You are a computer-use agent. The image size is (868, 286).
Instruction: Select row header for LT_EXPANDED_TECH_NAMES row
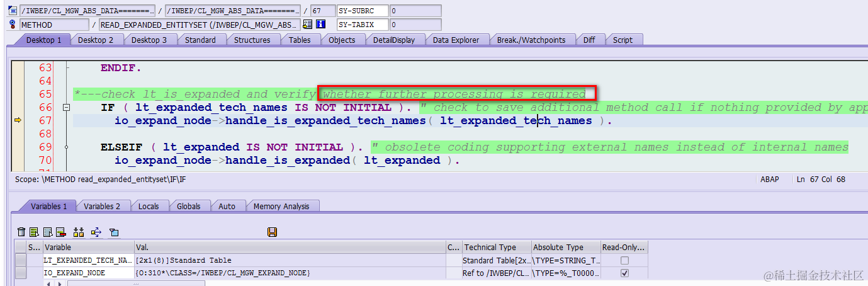(21, 260)
